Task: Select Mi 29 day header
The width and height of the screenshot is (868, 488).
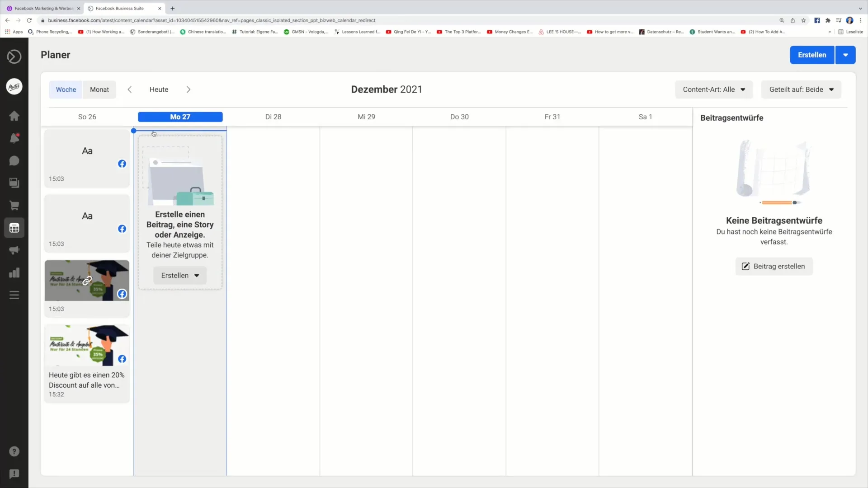Action: click(x=366, y=117)
